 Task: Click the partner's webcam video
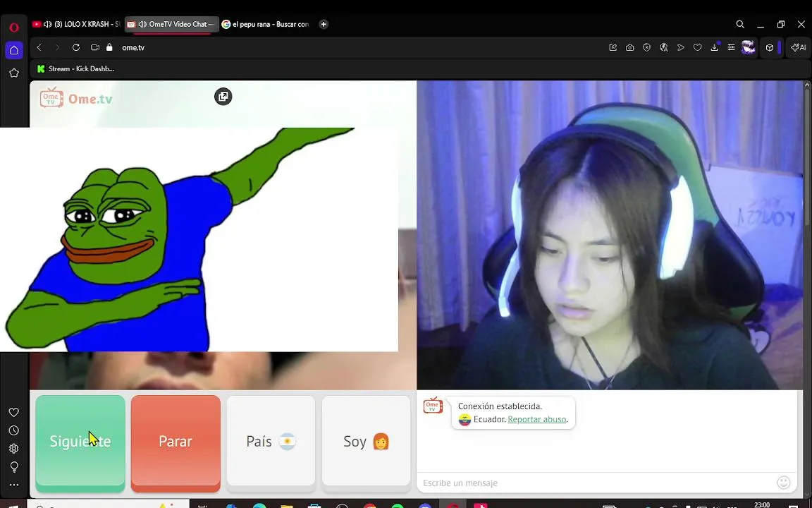point(610,235)
